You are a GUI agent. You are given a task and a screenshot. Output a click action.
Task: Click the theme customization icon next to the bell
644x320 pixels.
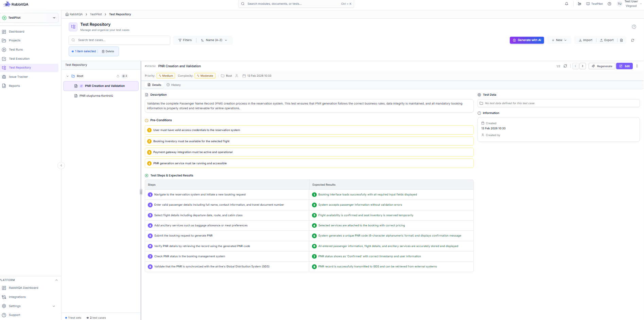click(579, 4)
